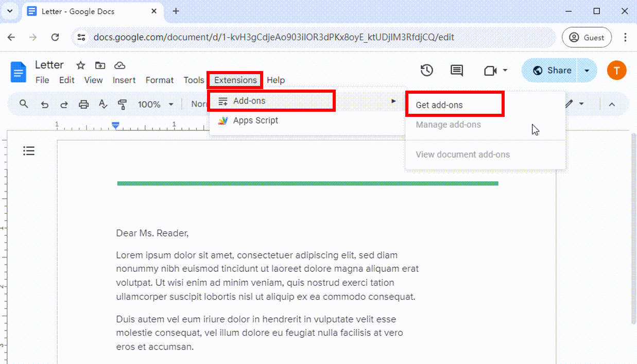This screenshot has height=364, width=637.
Task: Activate the paint format tool
Action: [x=123, y=105]
